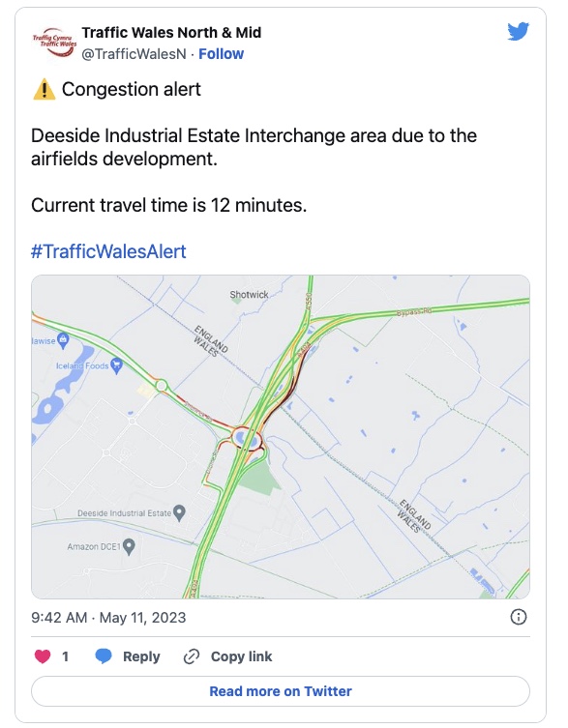Click the Read more on Twitter button

[281, 691]
